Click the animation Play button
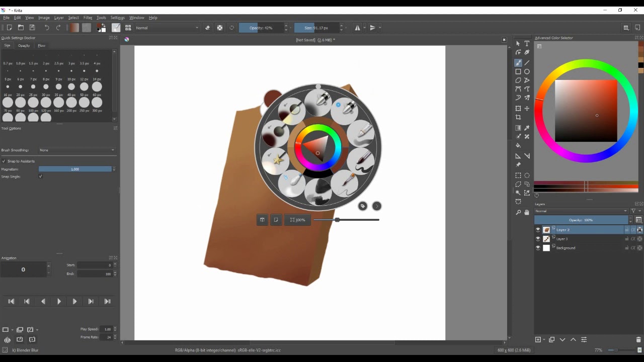Screen dimensions: 644x362 coord(59,302)
